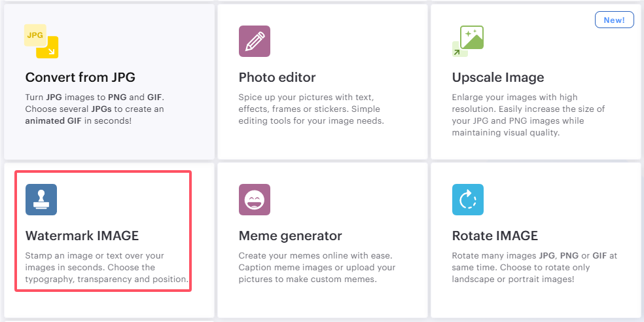Click the Photo editor pencil icon
644x322 pixels.
(x=255, y=41)
